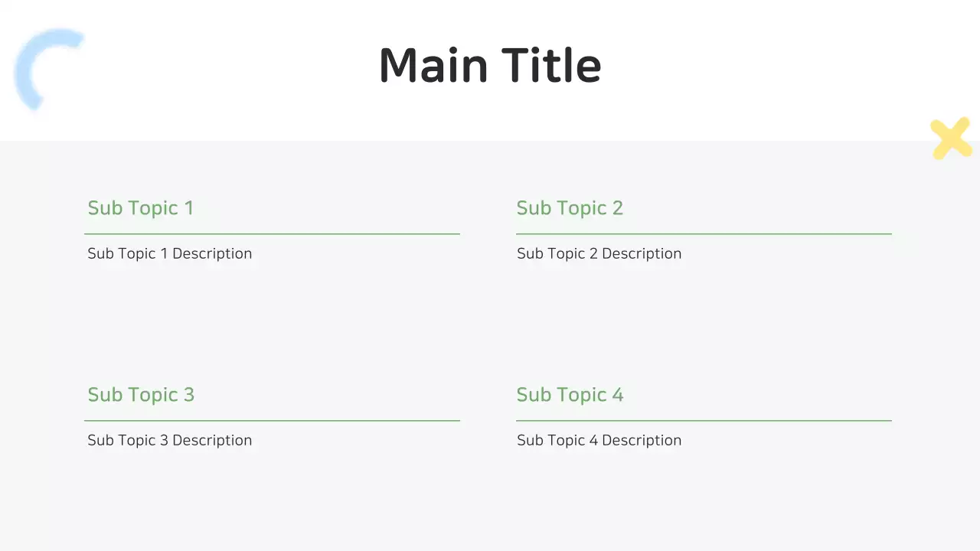Click the white header band beside the title
The image size is (980, 551).
pyautogui.click(x=766, y=69)
